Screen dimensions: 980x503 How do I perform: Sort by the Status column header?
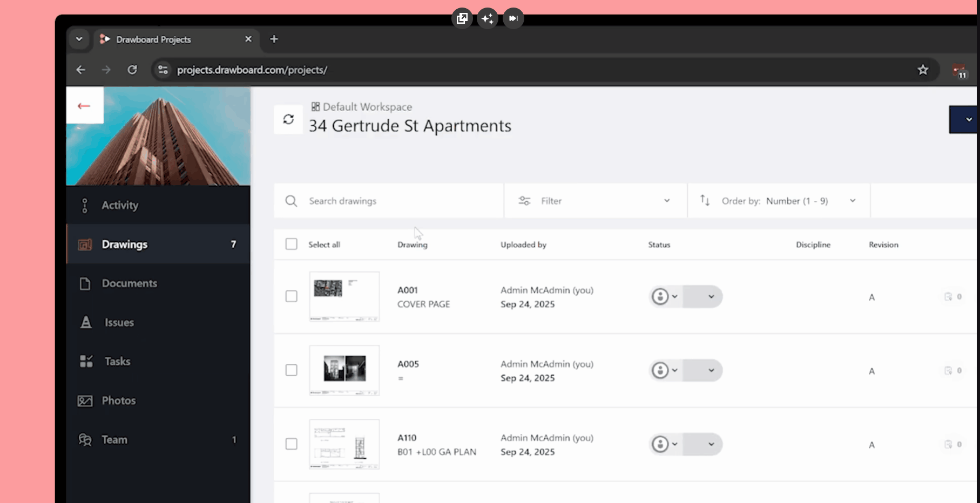tap(659, 244)
